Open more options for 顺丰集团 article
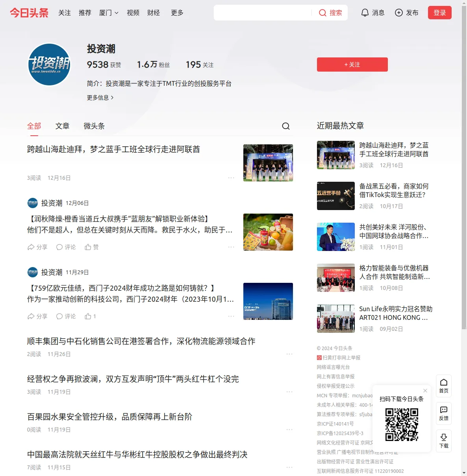This screenshot has width=467, height=476. [289, 354]
